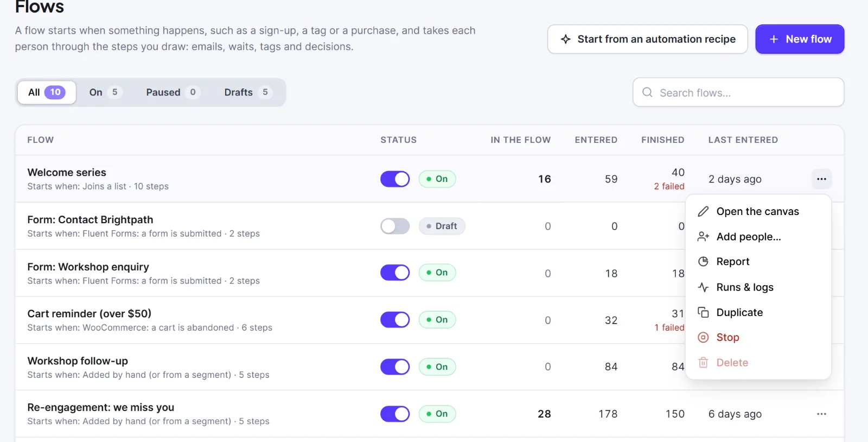Viewport: 868px width, 442px height.
Task: Toggle the Workshop follow-up switch
Action: point(395,367)
